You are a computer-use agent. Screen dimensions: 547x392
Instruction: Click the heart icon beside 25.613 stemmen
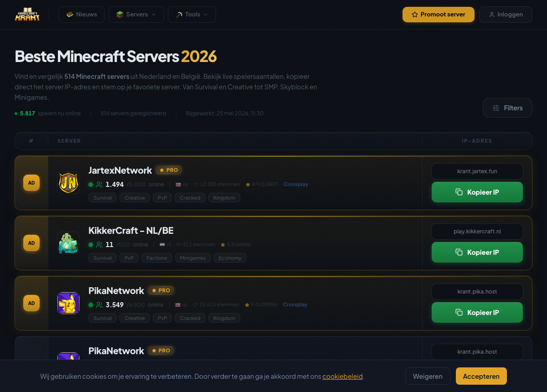point(195,305)
